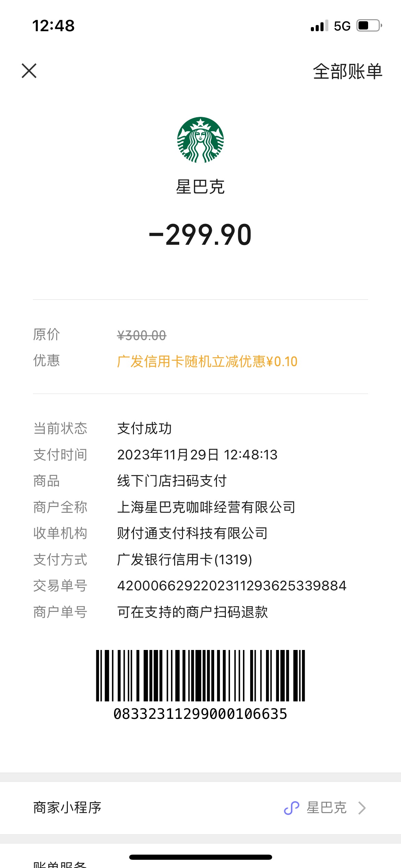Image resolution: width=401 pixels, height=868 pixels.
Task: Open 全部账单 bill list
Action: coord(348,72)
